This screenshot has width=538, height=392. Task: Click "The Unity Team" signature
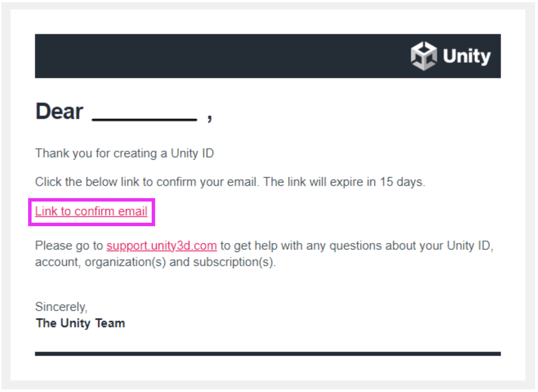(80, 323)
